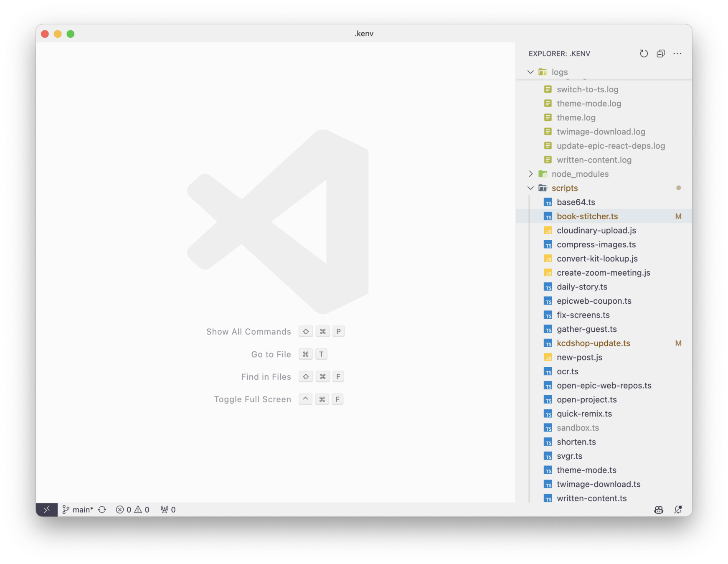Click the TypeScript icon beside ocr.ts
The width and height of the screenshot is (728, 564).
tap(548, 371)
